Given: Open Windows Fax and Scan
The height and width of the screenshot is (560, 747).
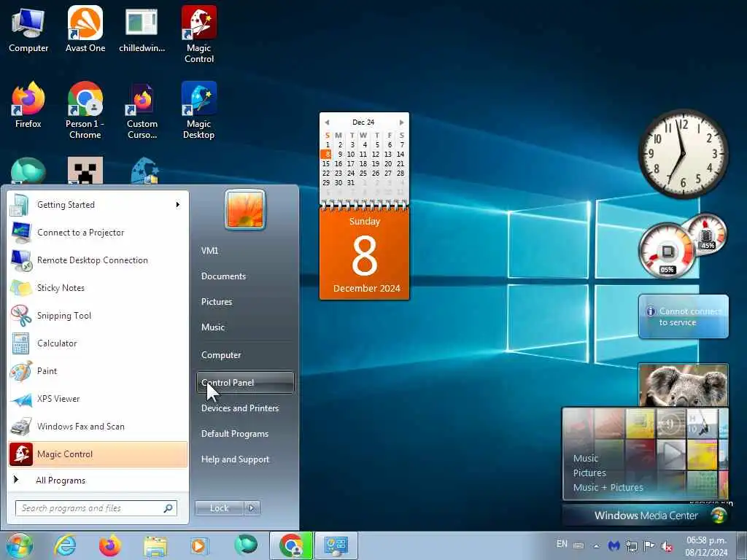Looking at the screenshot, I should 98,426.
